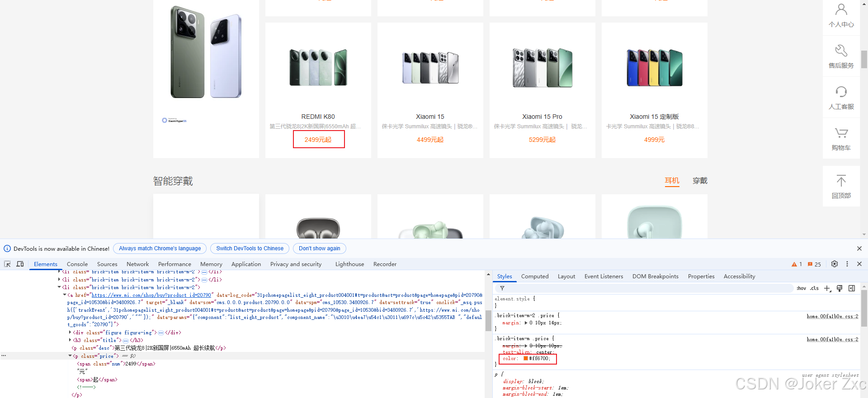
Task: Click Don't show again button
Action: pos(319,248)
